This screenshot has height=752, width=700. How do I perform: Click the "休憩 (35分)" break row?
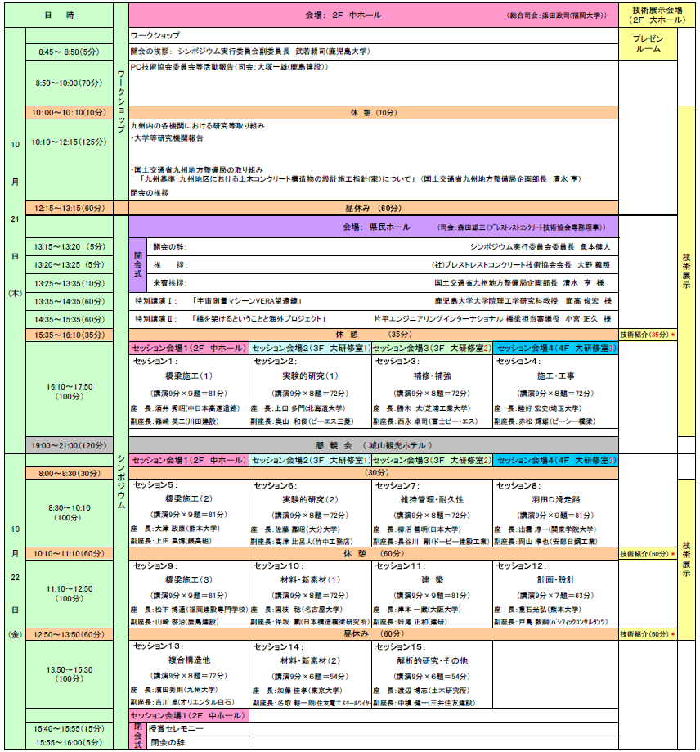pyautogui.click(x=373, y=335)
